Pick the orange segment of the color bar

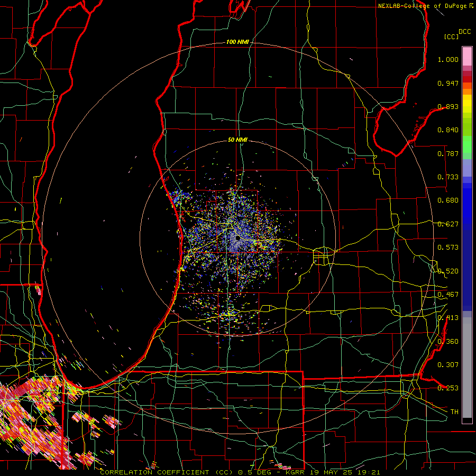pos(467,91)
